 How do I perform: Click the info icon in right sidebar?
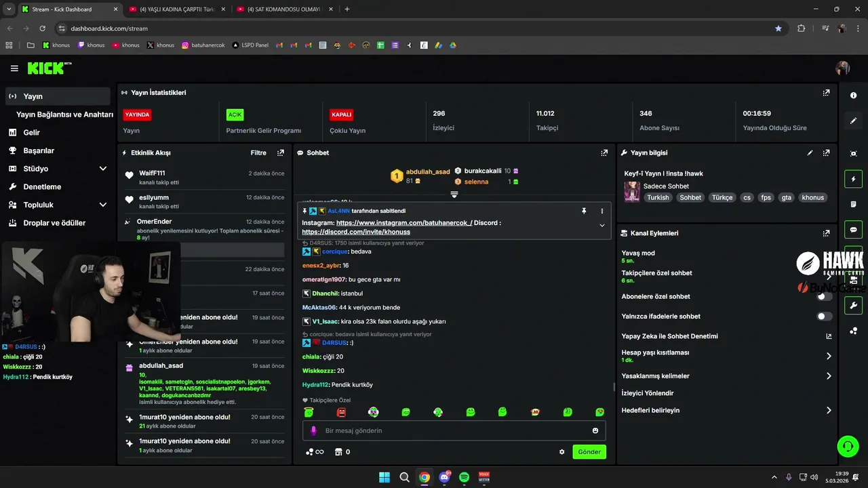(853, 96)
